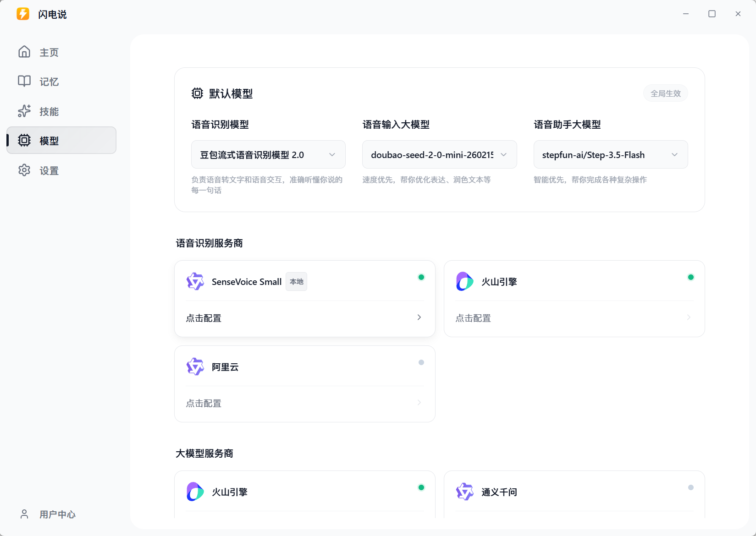Click grey status dot on 阿里云 card
The width and height of the screenshot is (756, 536).
[421, 362]
